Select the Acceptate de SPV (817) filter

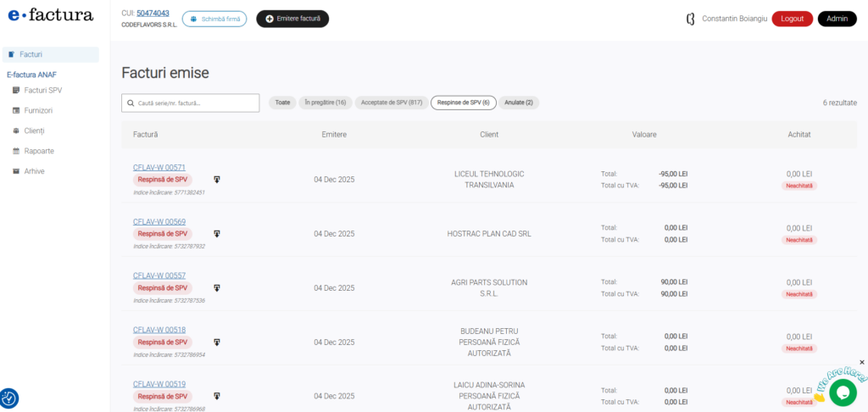point(391,103)
